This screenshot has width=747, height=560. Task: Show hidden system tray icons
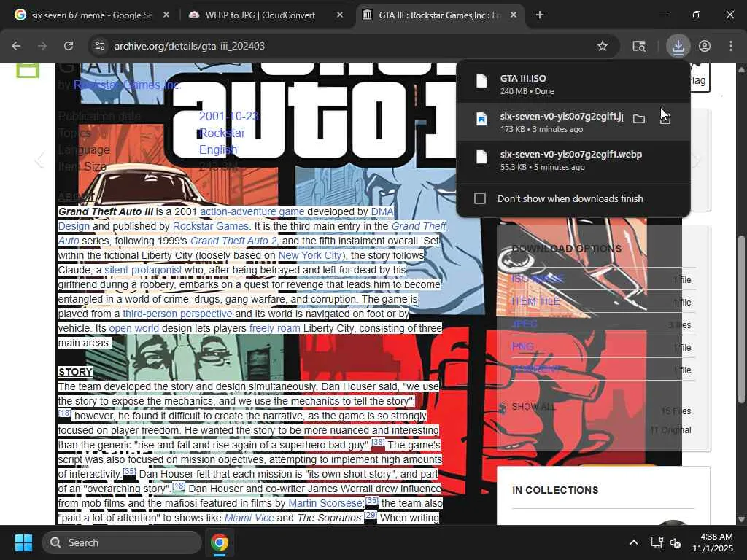click(634, 542)
